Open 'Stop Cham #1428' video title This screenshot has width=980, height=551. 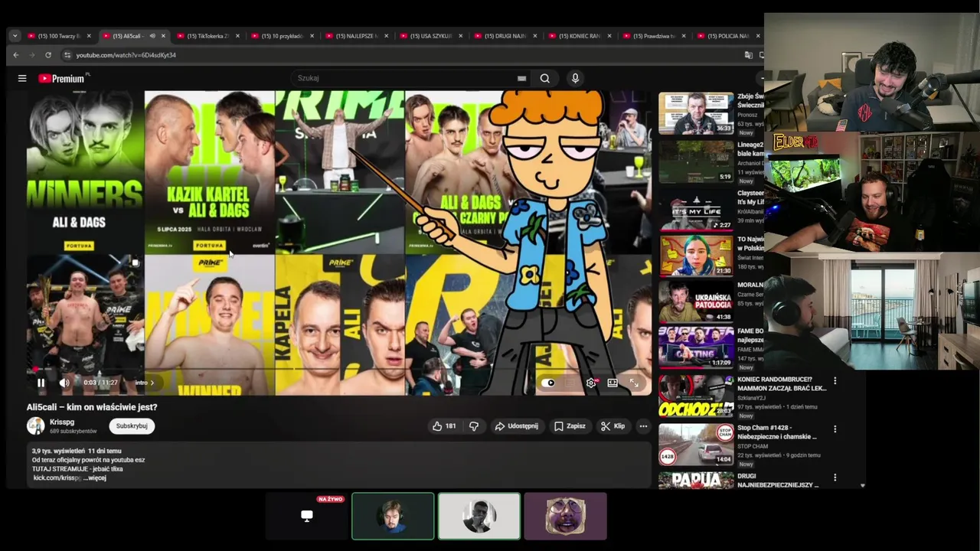coord(777,432)
